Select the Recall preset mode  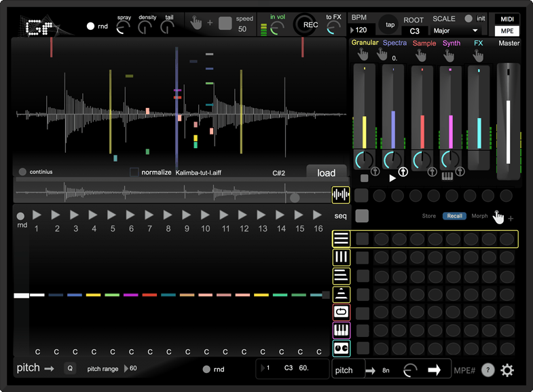pos(454,216)
